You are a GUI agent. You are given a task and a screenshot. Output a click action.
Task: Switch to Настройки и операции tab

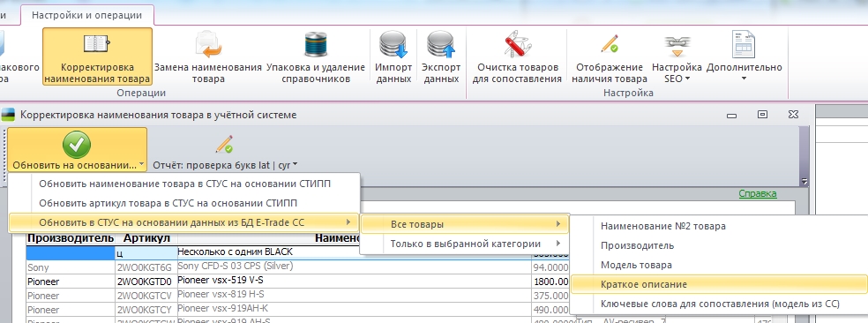[x=87, y=15]
